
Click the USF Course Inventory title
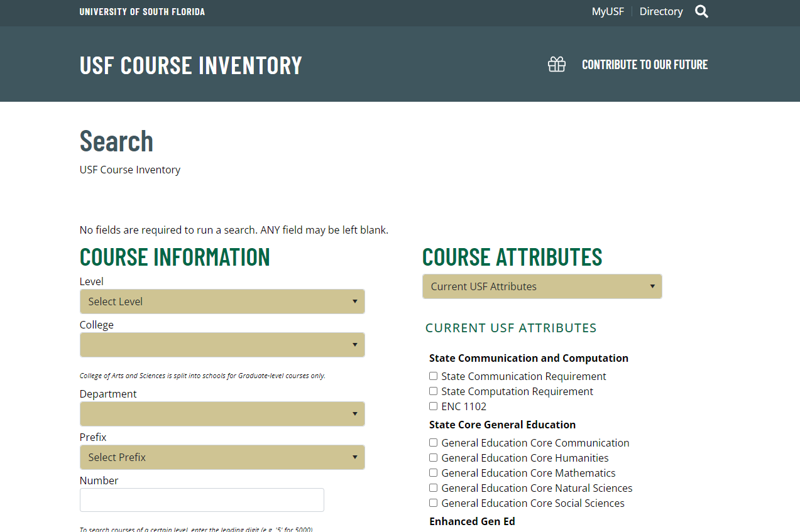coord(191,65)
